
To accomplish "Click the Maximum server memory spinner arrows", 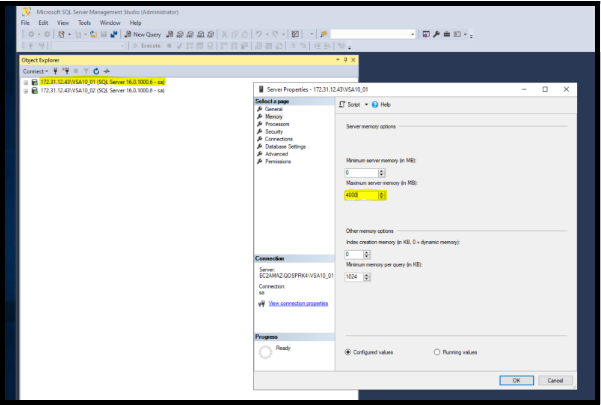I will 381,195.
